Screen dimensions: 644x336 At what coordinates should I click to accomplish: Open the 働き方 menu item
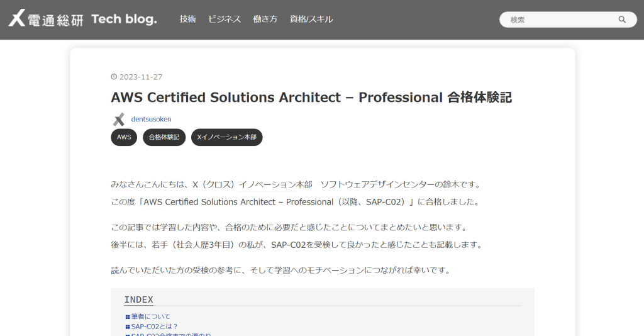pyautogui.click(x=265, y=20)
